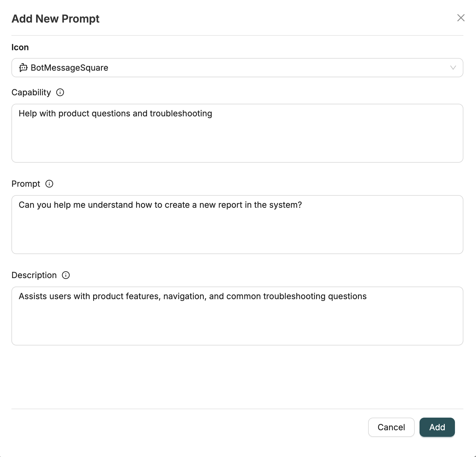Viewport: 476px width, 457px height.
Task: Click the 'Icon' field label
Action: click(x=20, y=47)
